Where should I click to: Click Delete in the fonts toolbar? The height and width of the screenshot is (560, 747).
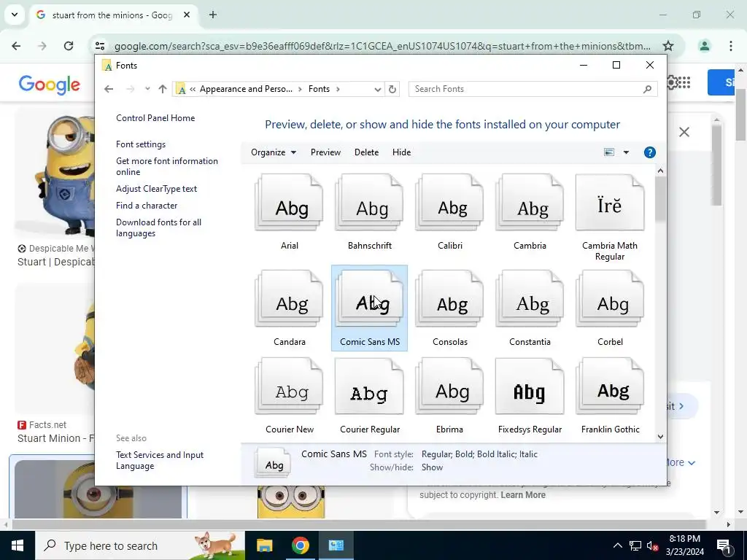pyautogui.click(x=366, y=152)
